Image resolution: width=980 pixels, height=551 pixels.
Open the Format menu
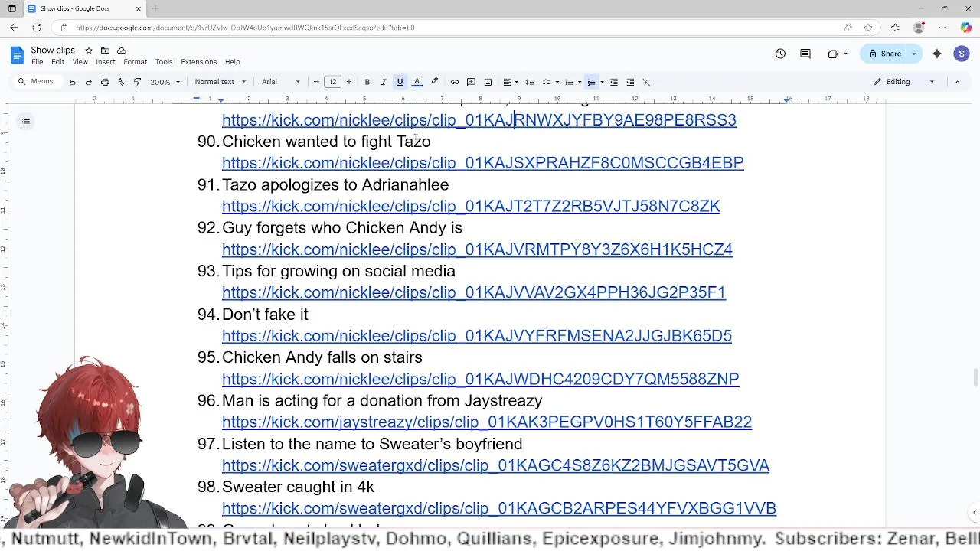[135, 62]
